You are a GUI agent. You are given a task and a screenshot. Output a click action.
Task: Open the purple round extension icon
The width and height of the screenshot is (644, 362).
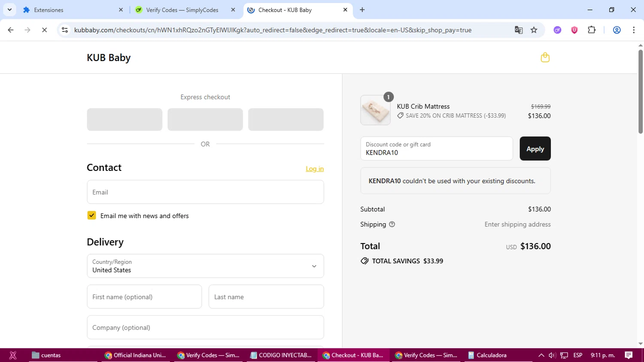pyautogui.click(x=557, y=30)
